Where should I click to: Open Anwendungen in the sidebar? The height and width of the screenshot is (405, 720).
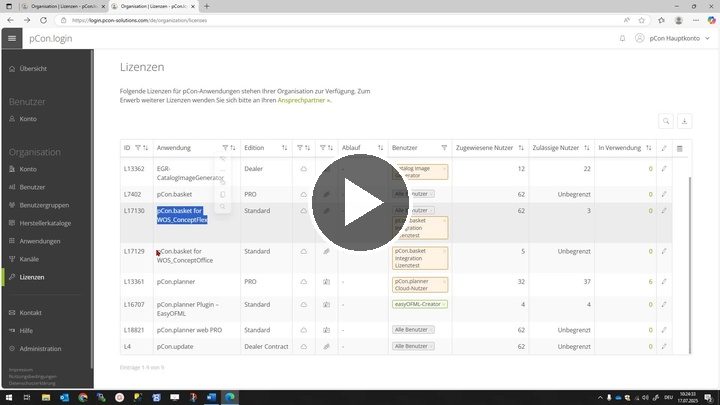[39, 241]
